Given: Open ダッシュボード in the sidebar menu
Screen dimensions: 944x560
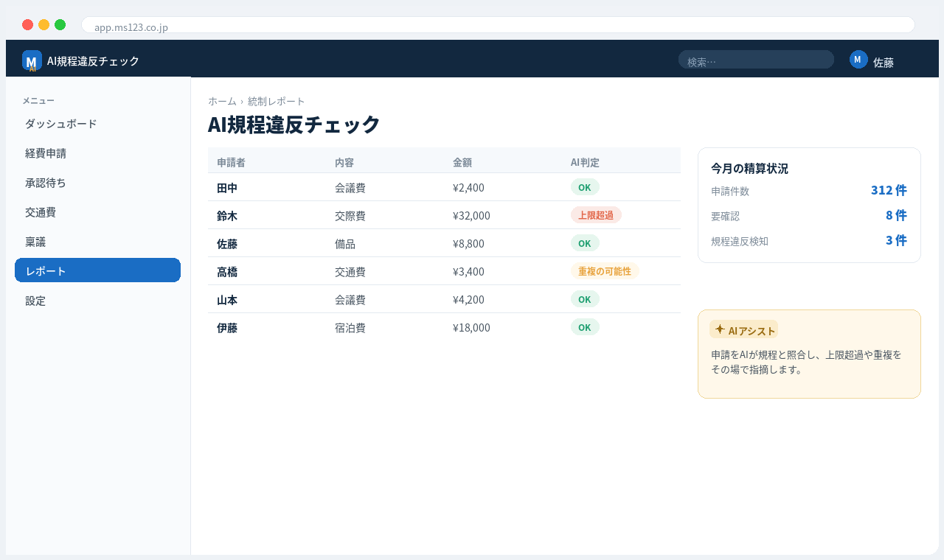Looking at the screenshot, I should [97, 124].
